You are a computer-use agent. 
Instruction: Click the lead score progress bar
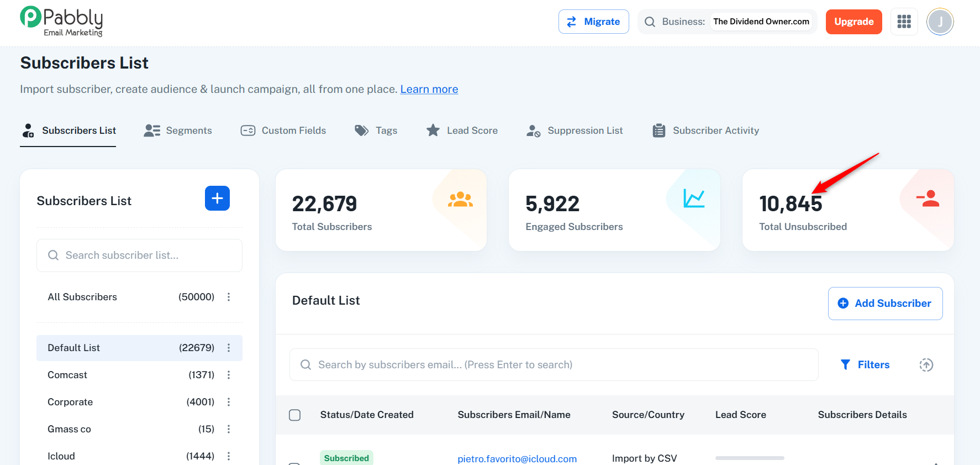pos(749,458)
